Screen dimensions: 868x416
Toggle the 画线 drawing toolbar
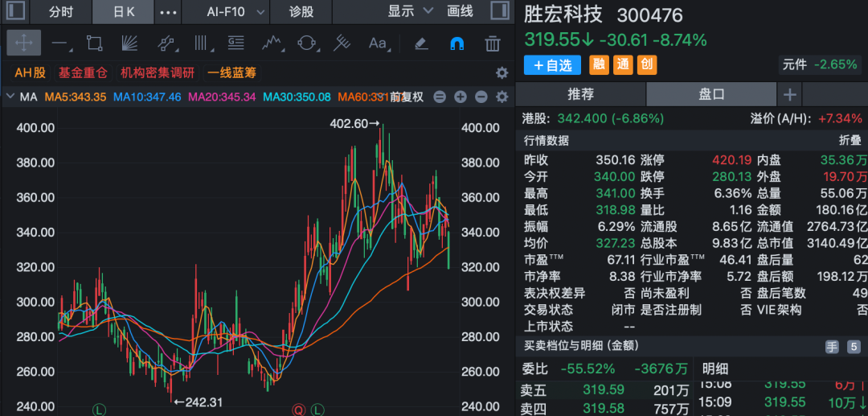(460, 11)
